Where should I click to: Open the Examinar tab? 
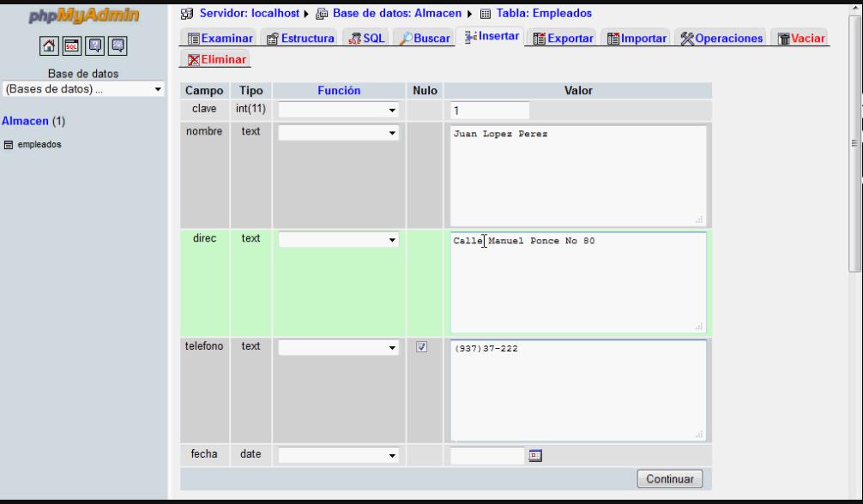point(220,39)
